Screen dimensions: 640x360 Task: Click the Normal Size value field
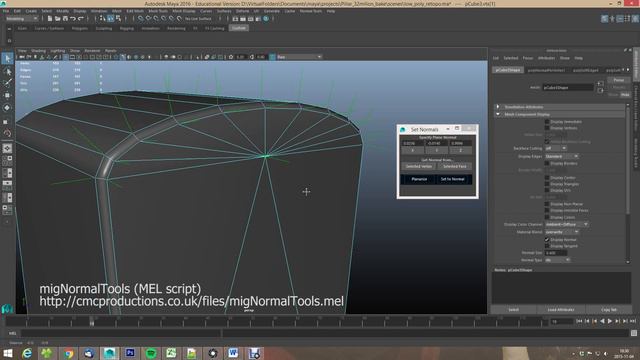coord(556,253)
